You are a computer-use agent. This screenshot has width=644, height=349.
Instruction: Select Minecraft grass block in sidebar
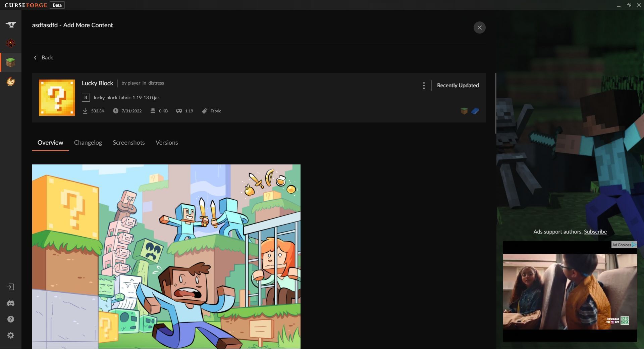pos(11,62)
